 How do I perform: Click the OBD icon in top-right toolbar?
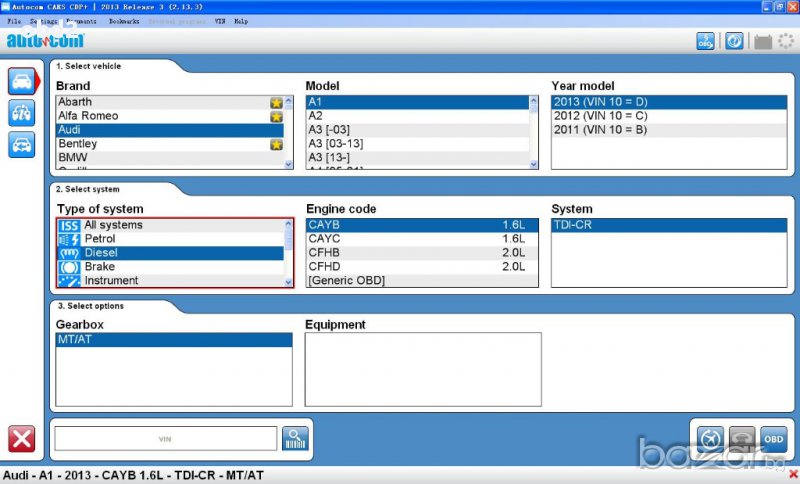[x=706, y=41]
